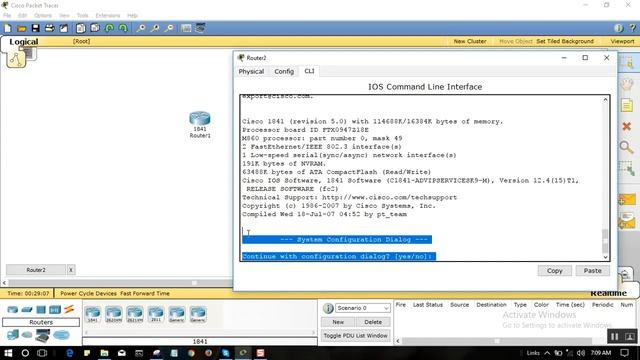The image size is (640, 360).
Task: Click Power Cycle Devices
Action: [x=88, y=293]
